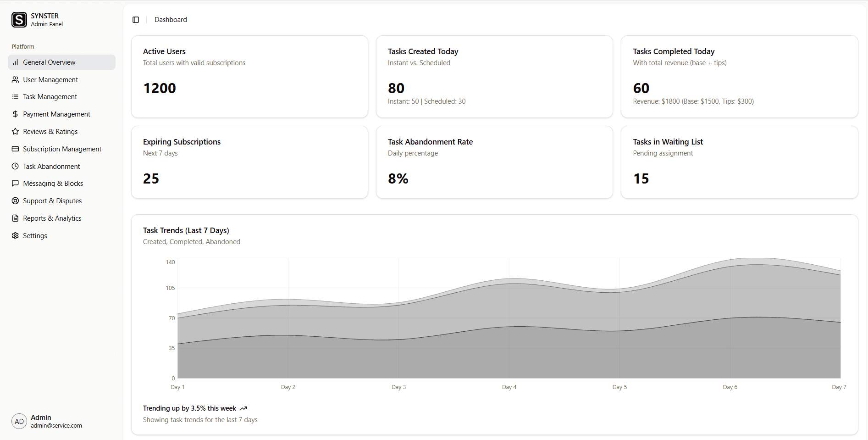Click the AD avatar circle at bottom left
The height and width of the screenshot is (440, 868).
[x=19, y=421]
